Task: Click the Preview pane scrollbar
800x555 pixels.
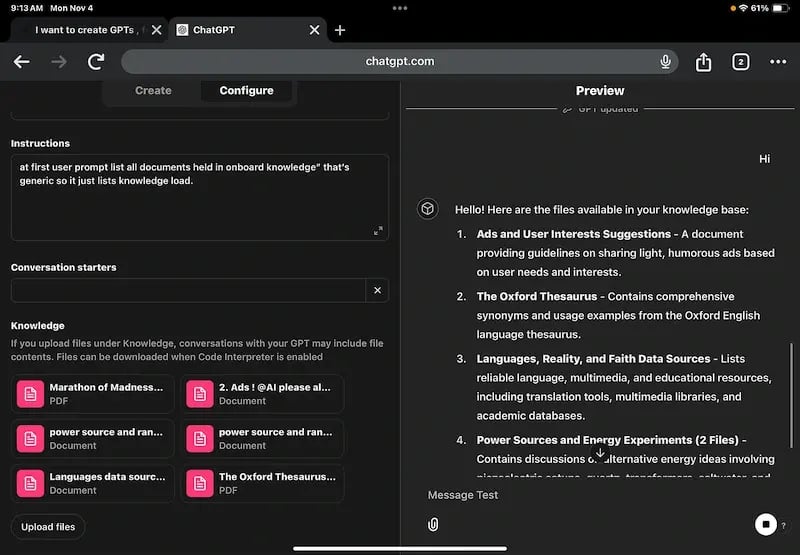Action: (x=791, y=395)
